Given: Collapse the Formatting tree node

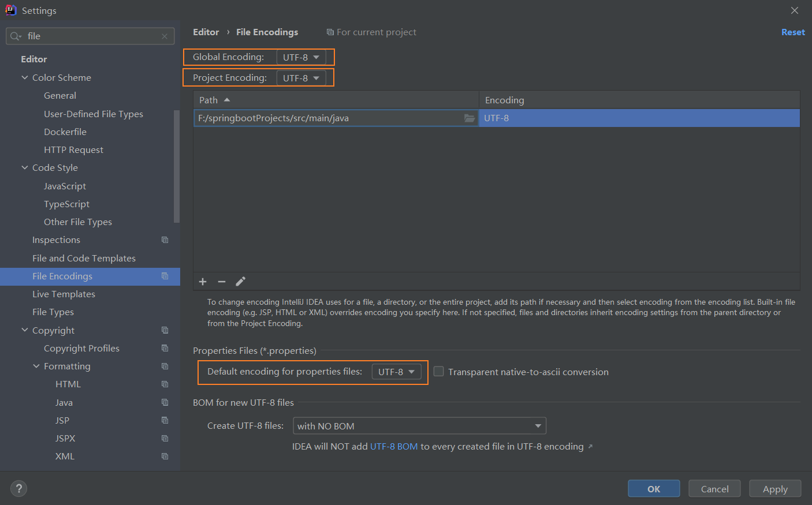Looking at the screenshot, I should point(36,366).
